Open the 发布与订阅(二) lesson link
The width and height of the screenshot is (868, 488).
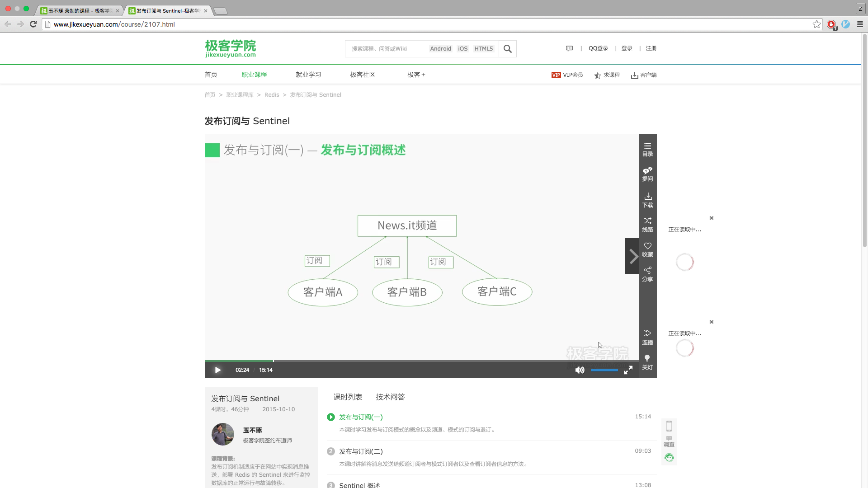pyautogui.click(x=361, y=451)
